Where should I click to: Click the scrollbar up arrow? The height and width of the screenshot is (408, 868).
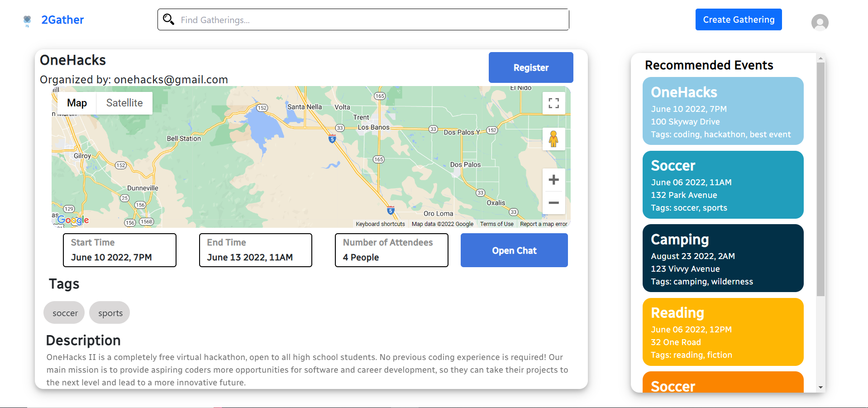(x=820, y=58)
